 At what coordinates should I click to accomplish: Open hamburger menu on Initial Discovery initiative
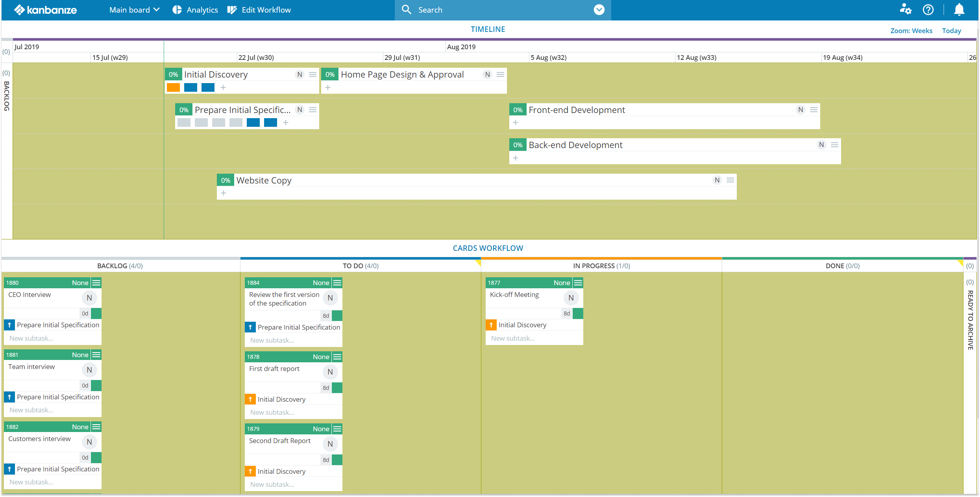(x=313, y=74)
